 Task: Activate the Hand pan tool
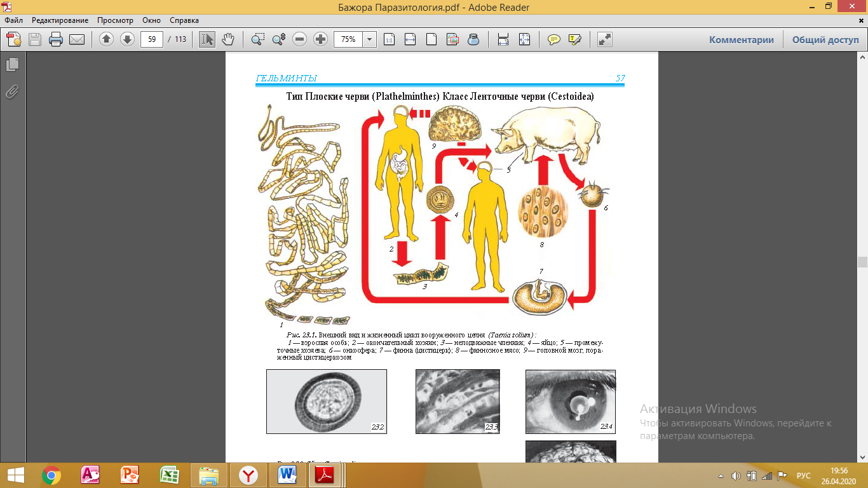(227, 39)
